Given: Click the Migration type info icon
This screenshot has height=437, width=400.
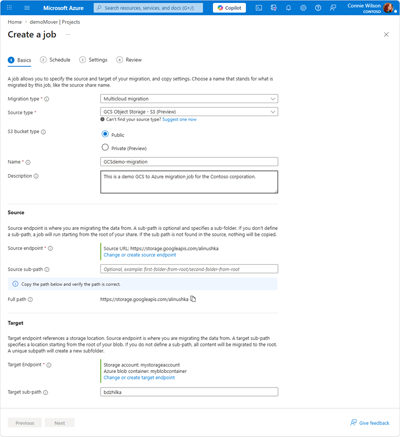Looking at the screenshot, I should pyautogui.click(x=47, y=99).
